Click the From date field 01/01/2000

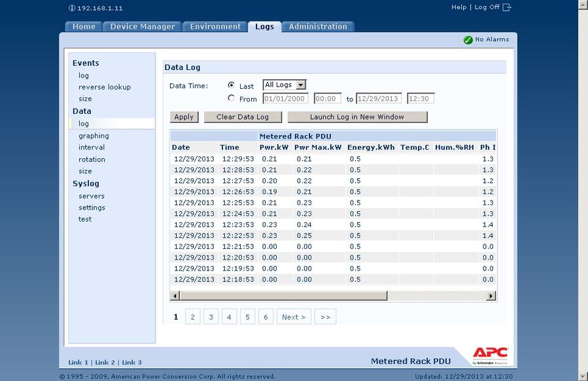point(285,99)
